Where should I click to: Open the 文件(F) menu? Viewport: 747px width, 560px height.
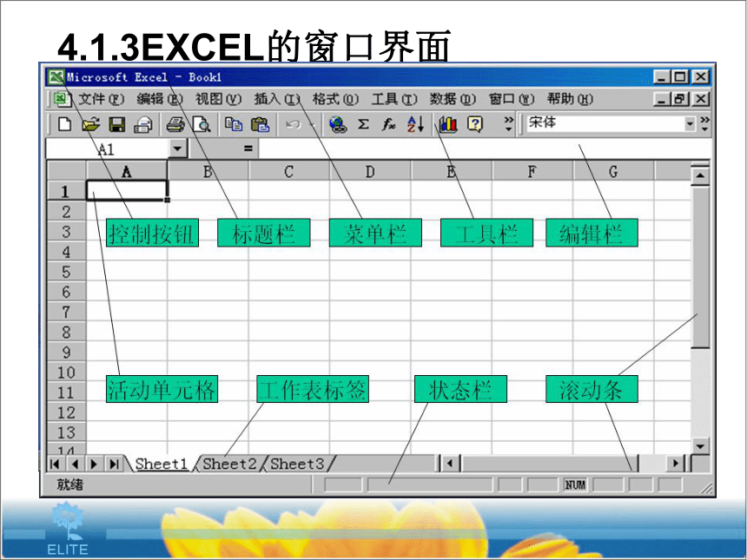pos(101,99)
